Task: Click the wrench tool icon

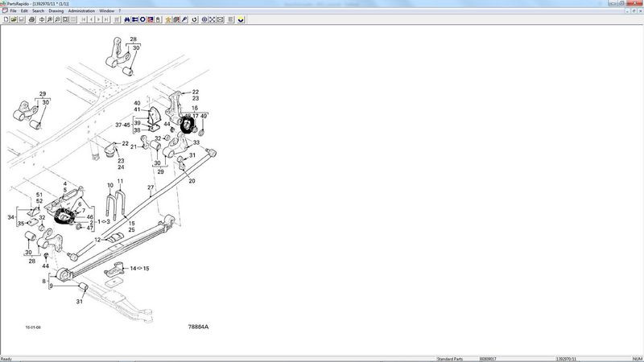Action: [x=184, y=19]
